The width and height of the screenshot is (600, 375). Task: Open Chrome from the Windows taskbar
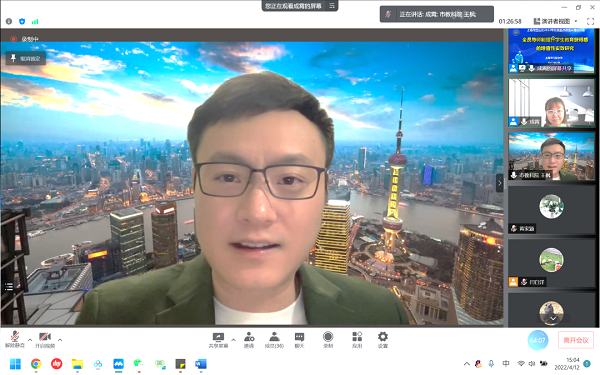[x=36, y=364]
